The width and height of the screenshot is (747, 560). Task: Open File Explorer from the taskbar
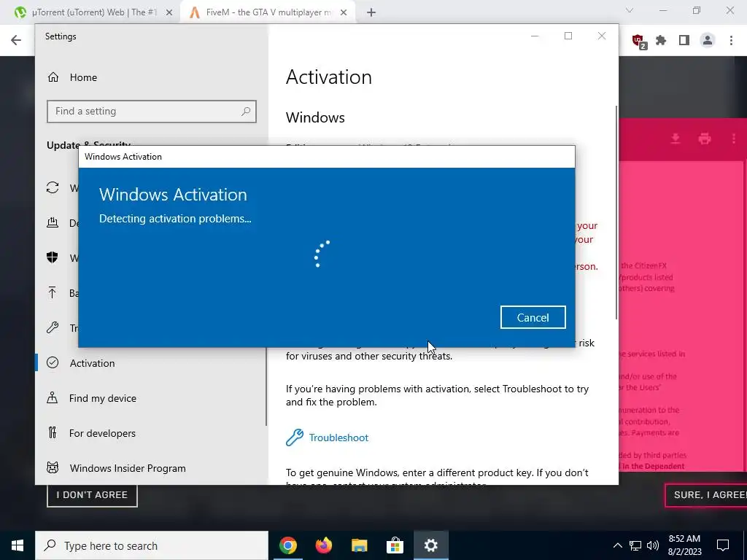[359, 545]
